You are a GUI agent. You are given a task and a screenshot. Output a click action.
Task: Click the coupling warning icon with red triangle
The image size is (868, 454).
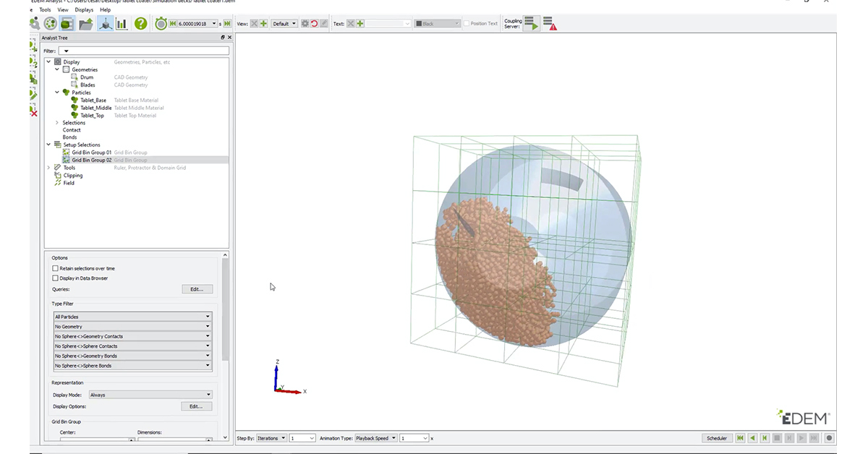(549, 24)
